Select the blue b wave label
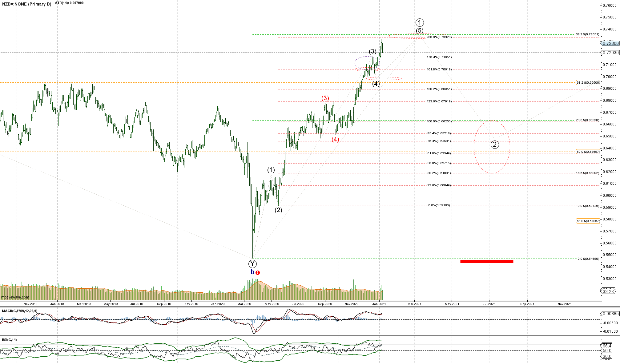 pos(252,272)
